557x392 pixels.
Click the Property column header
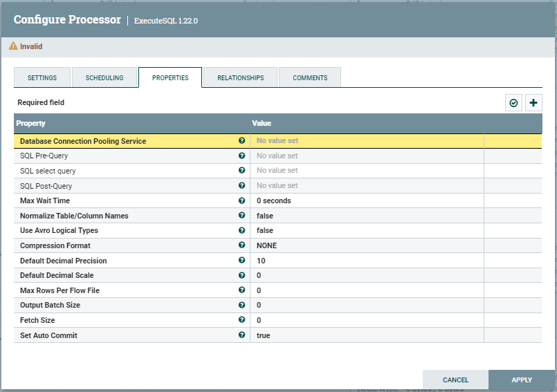[x=30, y=123]
